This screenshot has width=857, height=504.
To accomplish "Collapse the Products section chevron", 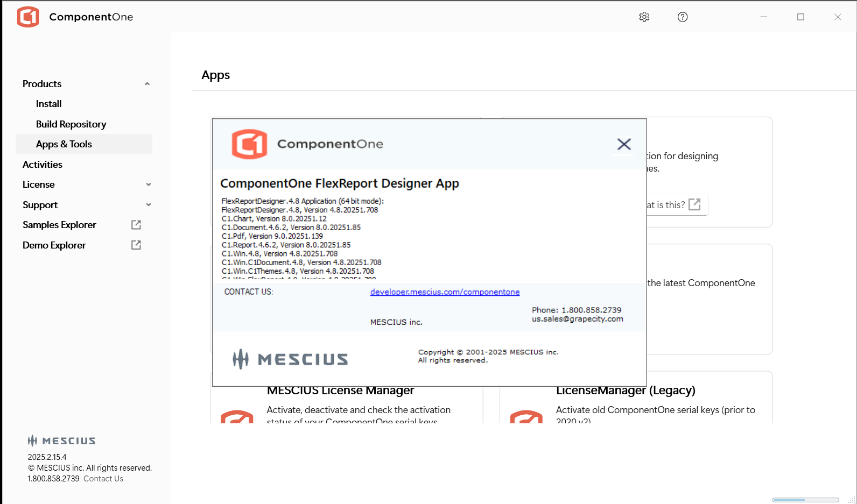I will (x=147, y=84).
